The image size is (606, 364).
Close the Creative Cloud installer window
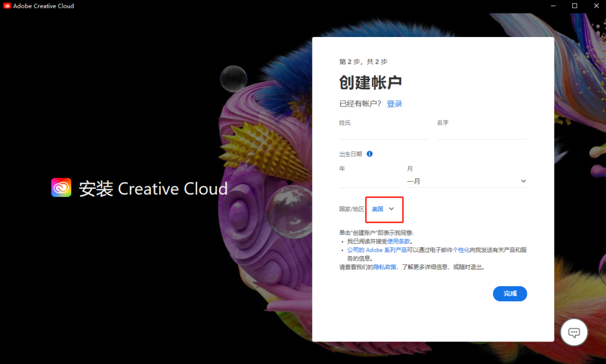tap(596, 6)
